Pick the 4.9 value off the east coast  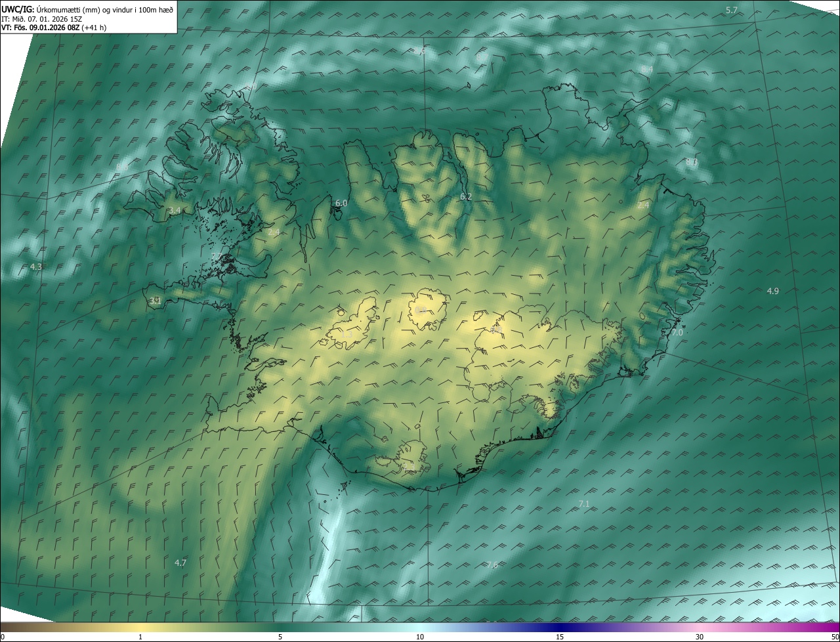pos(773,291)
